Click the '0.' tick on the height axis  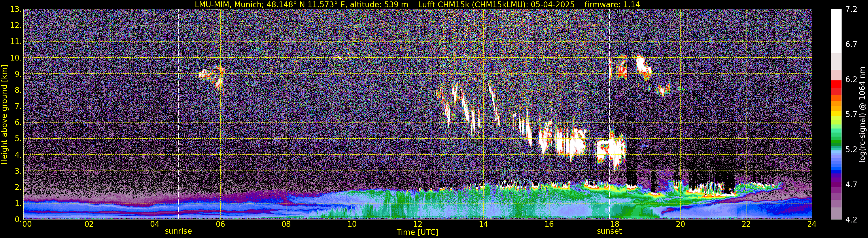tap(18, 220)
